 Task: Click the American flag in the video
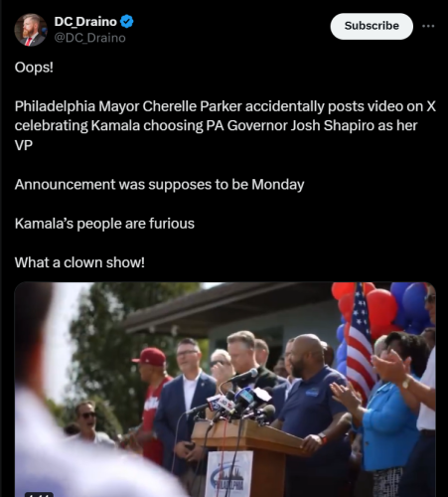pos(361,343)
